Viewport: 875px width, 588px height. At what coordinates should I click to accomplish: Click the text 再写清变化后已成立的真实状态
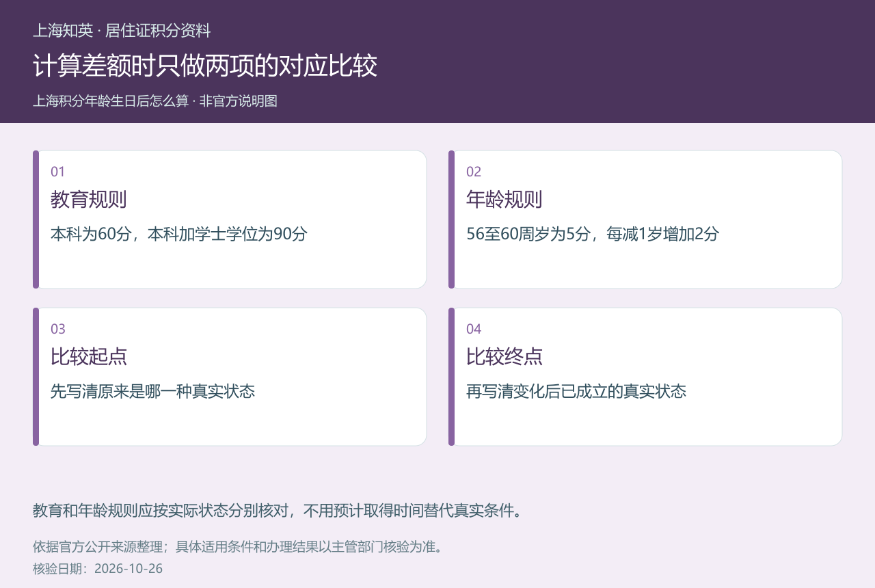click(576, 391)
